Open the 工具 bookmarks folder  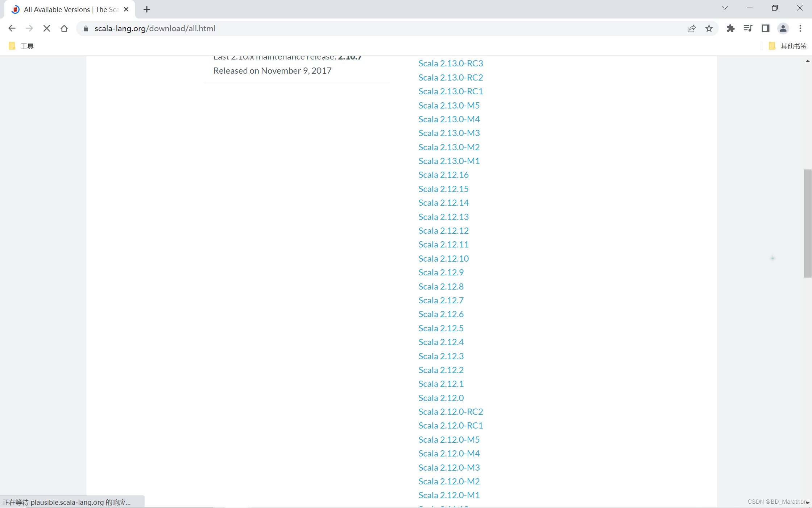(x=21, y=46)
